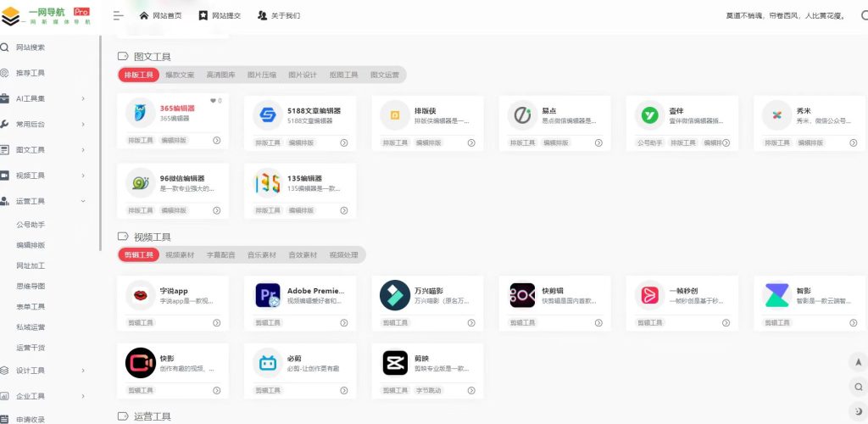Toggle dark mode moon button
The width and height of the screenshot is (868, 424).
858,411
